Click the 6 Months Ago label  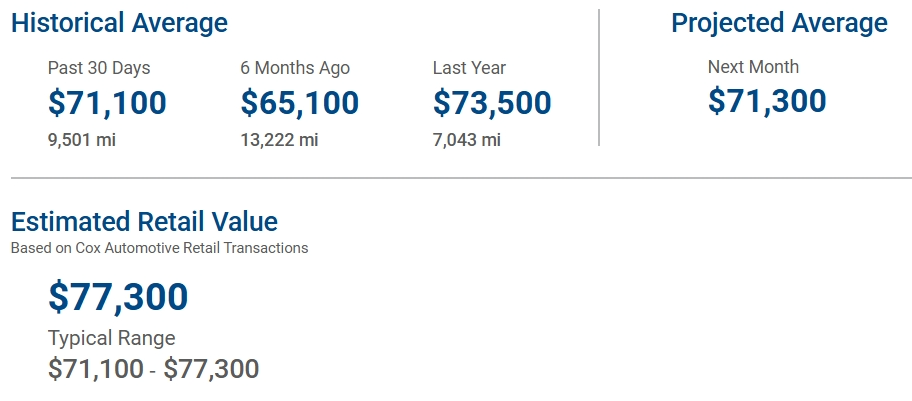[x=295, y=68]
